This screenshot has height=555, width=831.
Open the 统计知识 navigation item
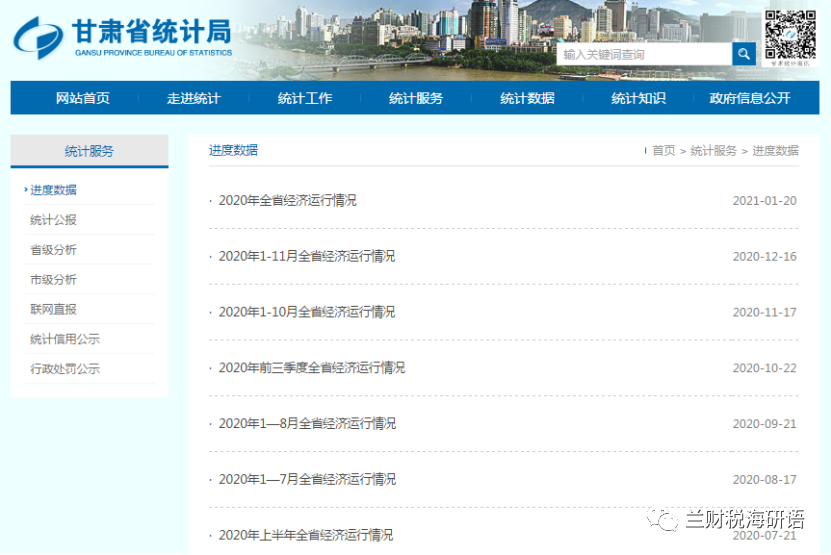[x=638, y=98]
